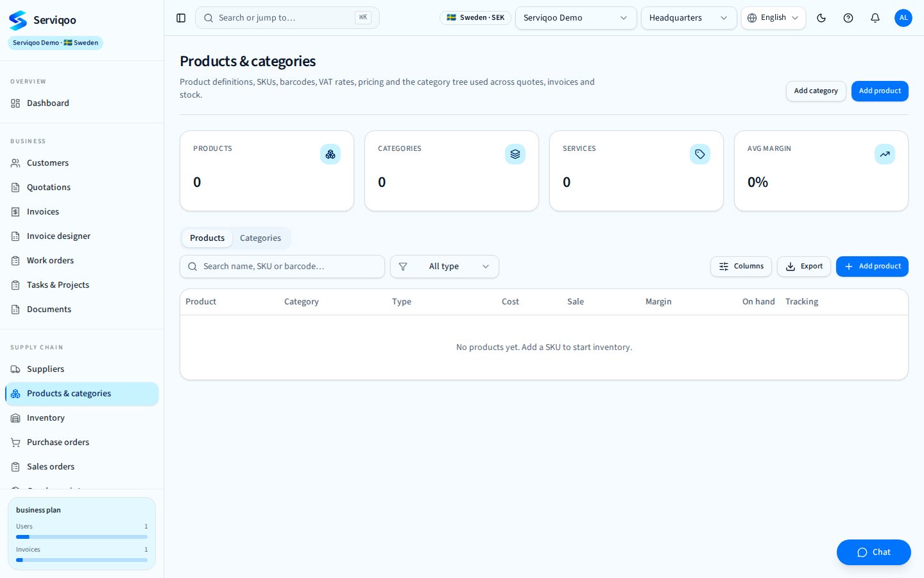Click Add product button with plus icon
Viewport: 924px width, 578px height.
click(872, 267)
